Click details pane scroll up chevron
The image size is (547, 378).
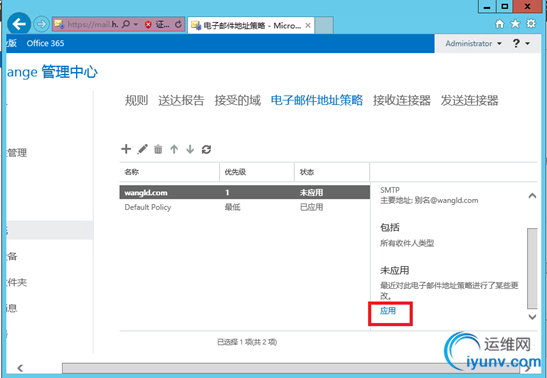point(532,196)
